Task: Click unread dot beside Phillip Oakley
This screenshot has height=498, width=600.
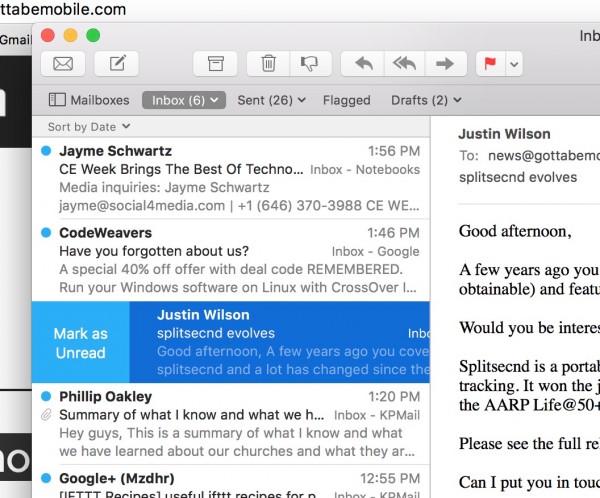Action: click(46, 396)
